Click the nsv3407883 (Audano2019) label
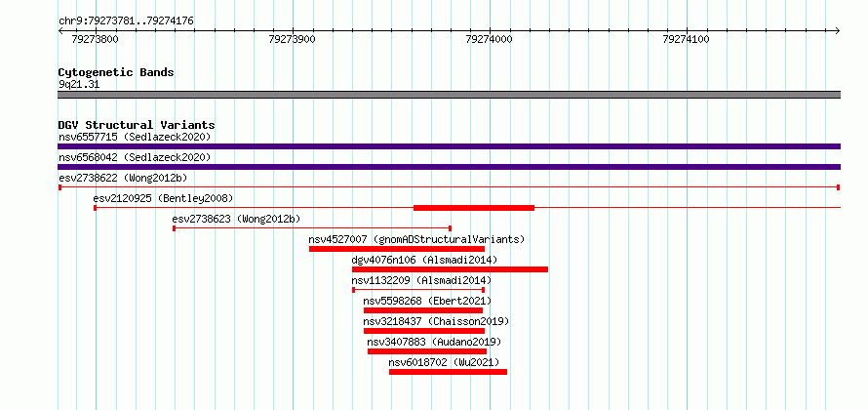 (x=434, y=342)
